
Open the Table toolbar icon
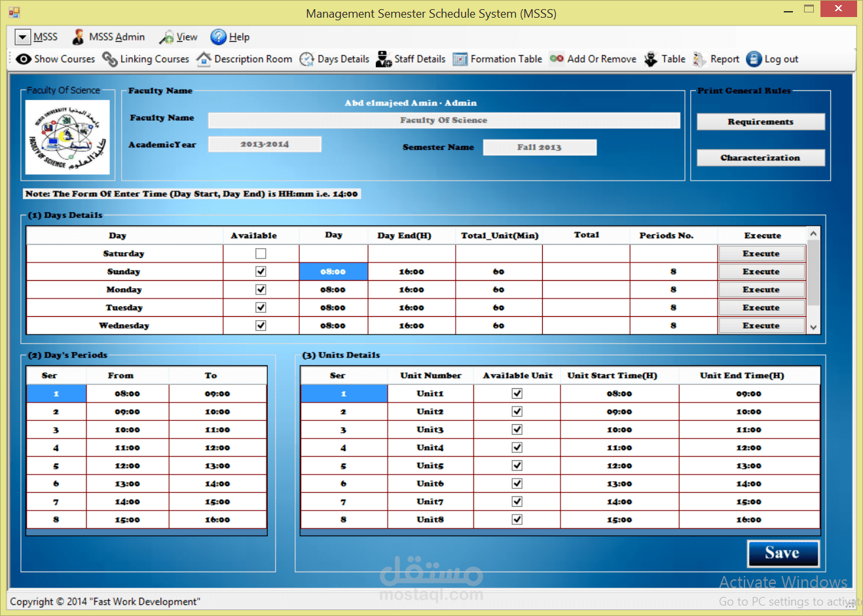point(651,59)
